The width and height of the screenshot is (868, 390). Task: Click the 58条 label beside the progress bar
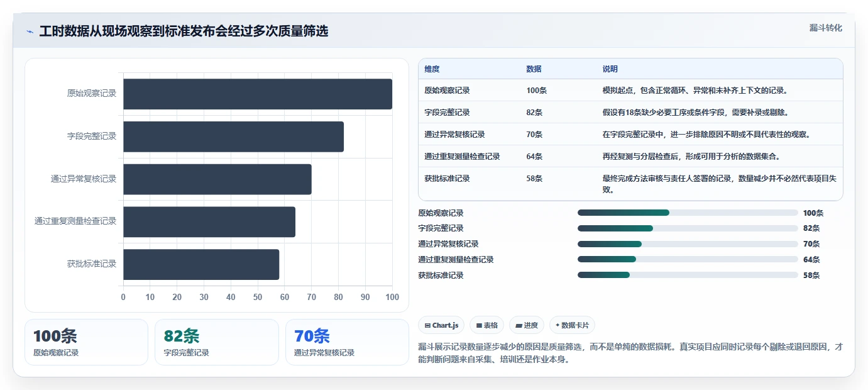811,276
